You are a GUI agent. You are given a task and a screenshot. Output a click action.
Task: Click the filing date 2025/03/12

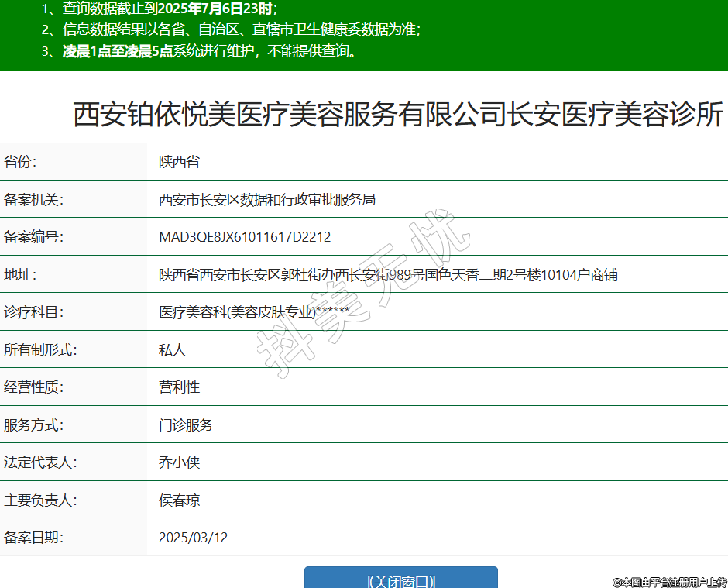[193, 538]
